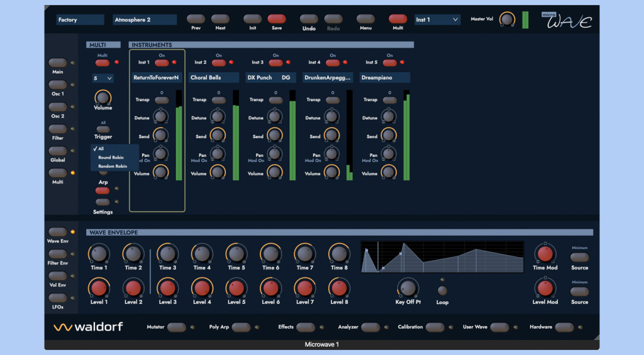
Task: Adjust the Multi Volume knob
Action: [103, 97]
